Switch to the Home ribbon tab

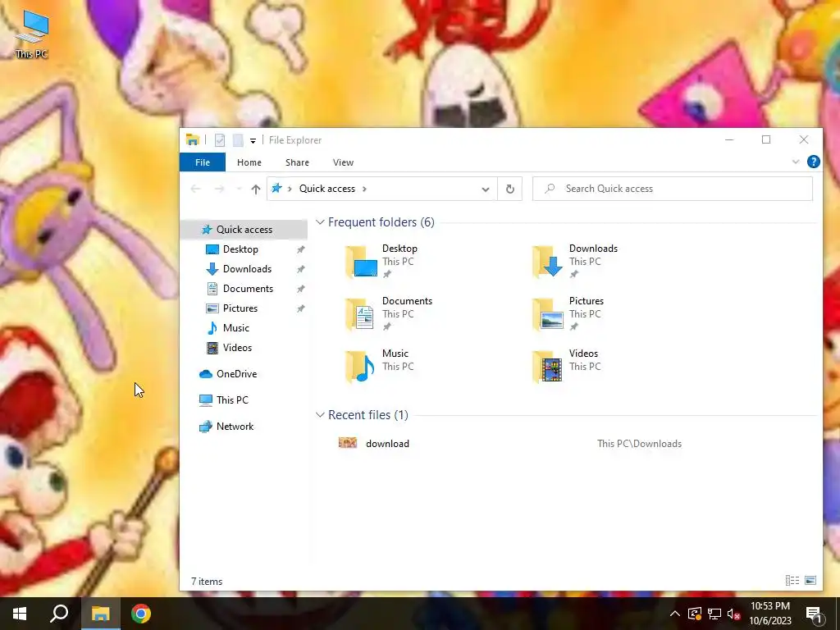click(x=249, y=162)
